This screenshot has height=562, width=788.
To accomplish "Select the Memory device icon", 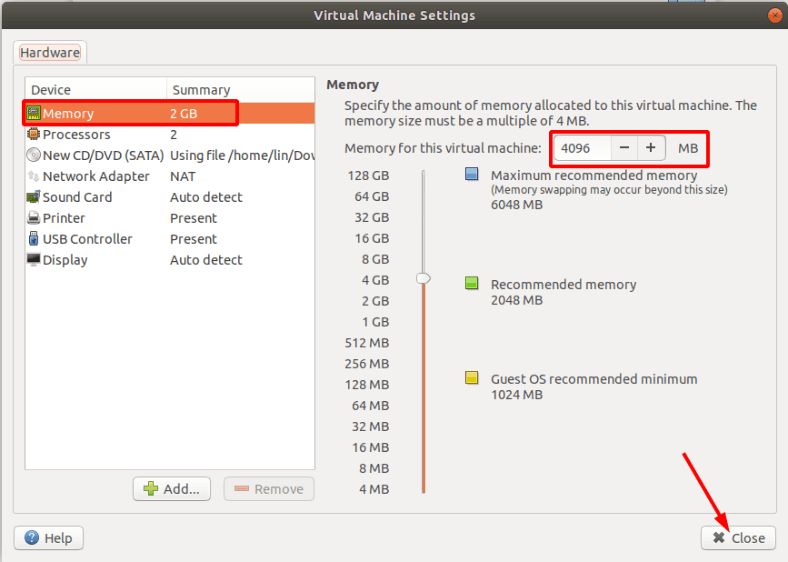I will coord(33,113).
